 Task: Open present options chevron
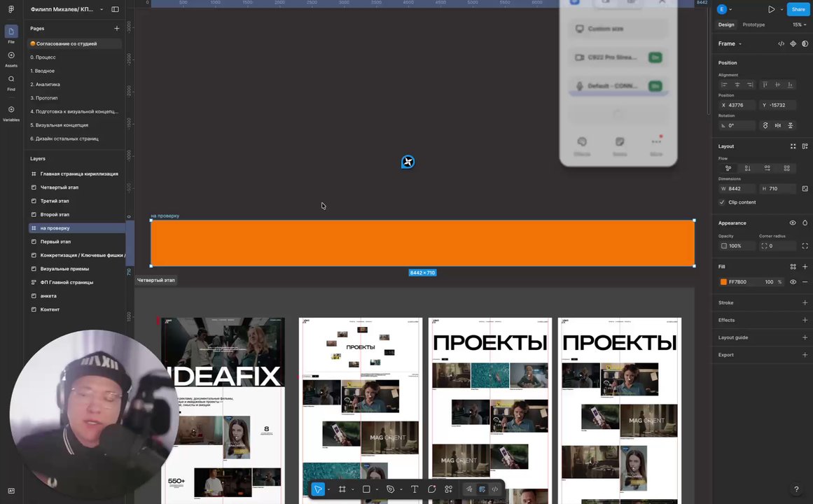[x=781, y=9]
